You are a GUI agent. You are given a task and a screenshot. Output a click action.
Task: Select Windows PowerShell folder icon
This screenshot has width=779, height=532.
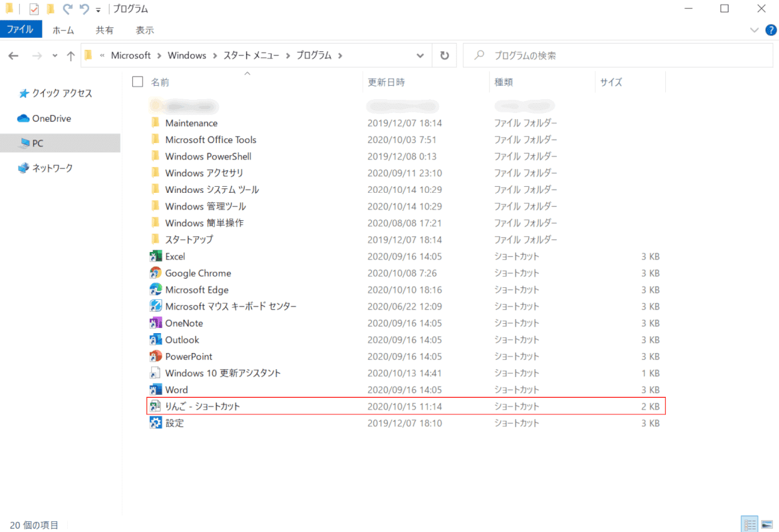[156, 156]
